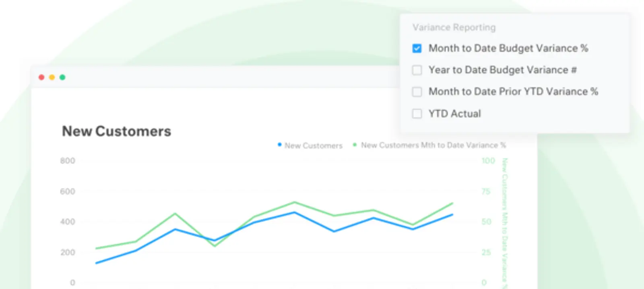Click the 100 label on right green axis
Screen dimensions: 644x289
coord(488,160)
